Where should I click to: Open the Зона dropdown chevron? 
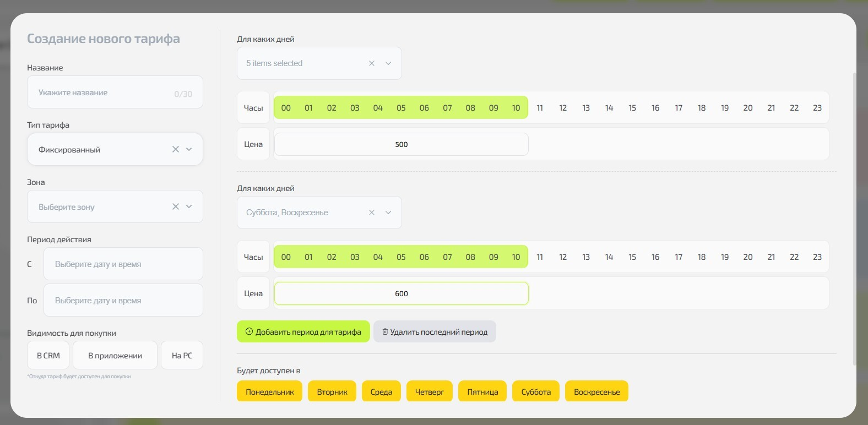189,206
